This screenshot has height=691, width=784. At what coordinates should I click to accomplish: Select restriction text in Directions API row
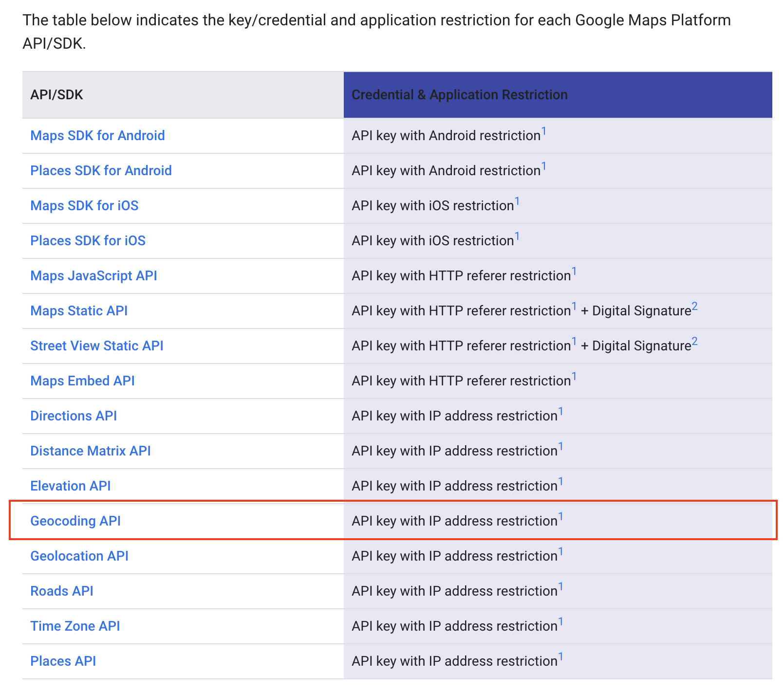click(454, 416)
